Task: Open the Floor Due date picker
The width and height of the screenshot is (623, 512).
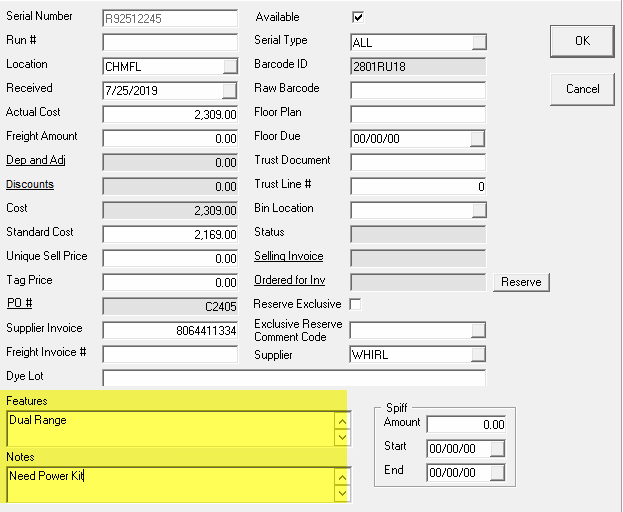Action: [477, 139]
